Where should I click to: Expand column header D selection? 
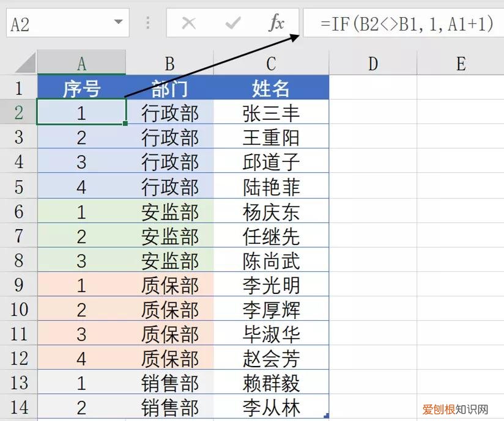click(x=372, y=63)
